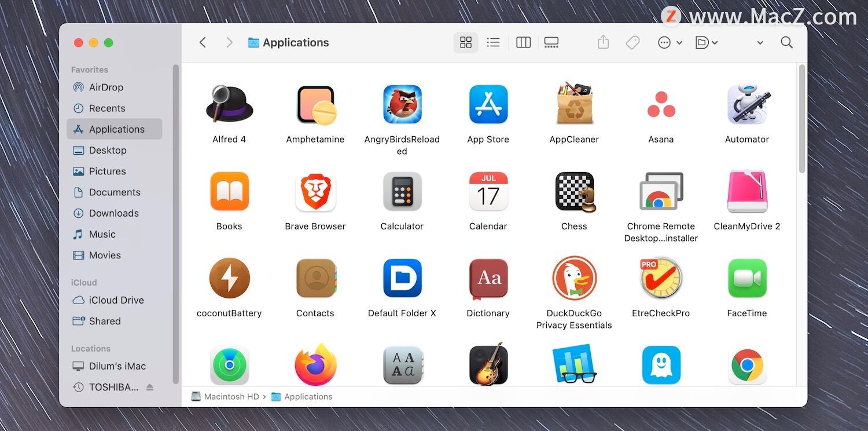The height and width of the screenshot is (431, 868).
Task: Go forward in Finder history
Action: (x=229, y=42)
